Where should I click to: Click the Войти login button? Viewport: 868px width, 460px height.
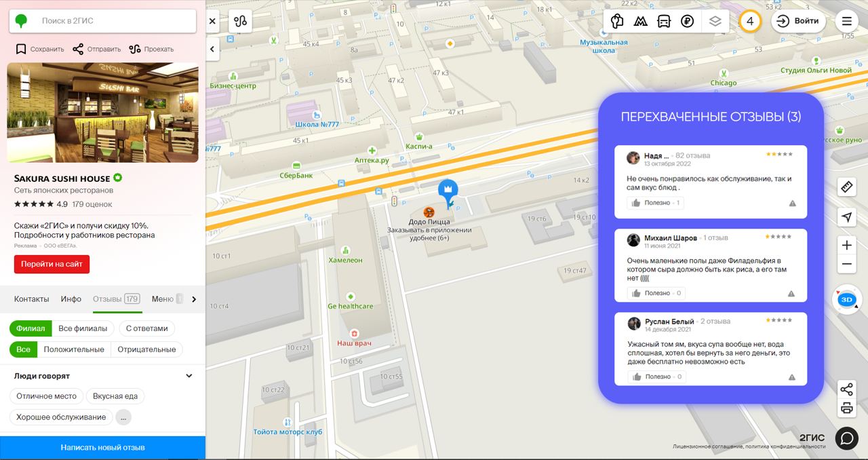(x=798, y=21)
